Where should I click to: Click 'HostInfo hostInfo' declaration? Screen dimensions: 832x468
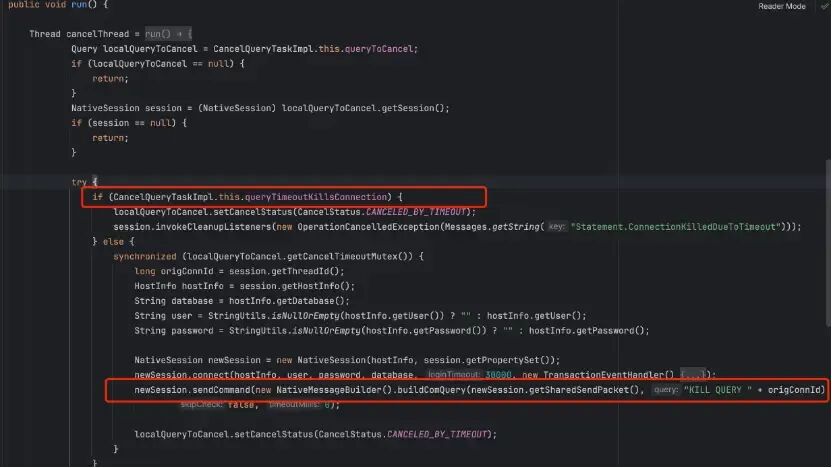(179, 286)
